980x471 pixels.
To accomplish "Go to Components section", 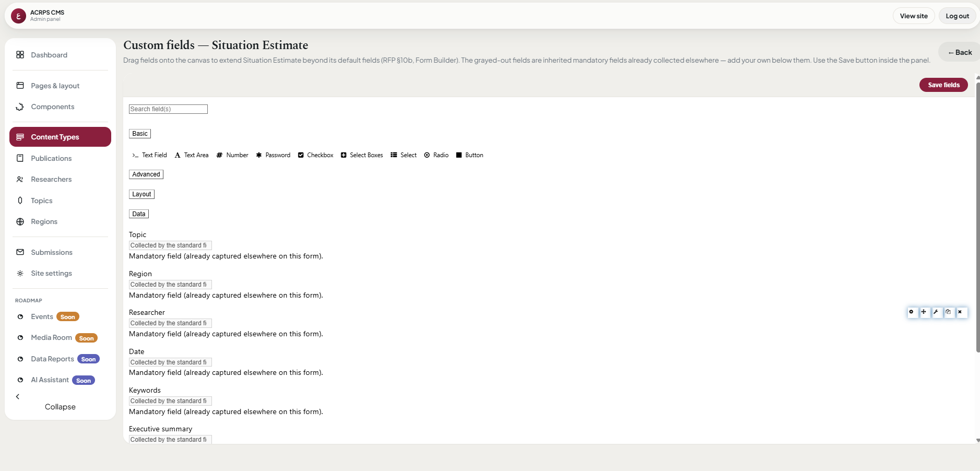I will click(60, 107).
